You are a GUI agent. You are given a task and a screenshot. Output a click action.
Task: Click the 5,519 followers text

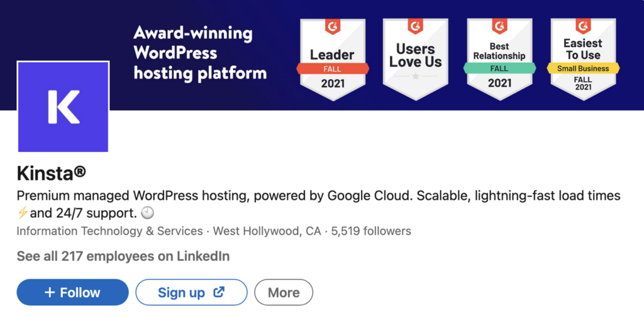click(371, 231)
